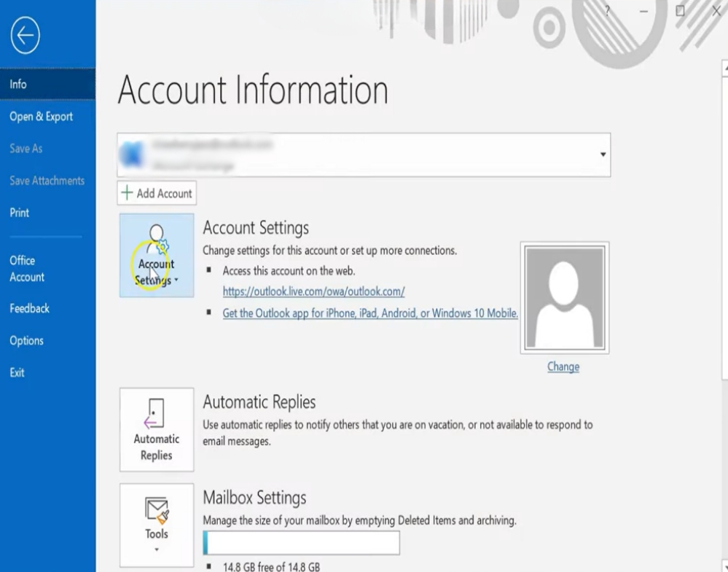Viewport: 728px width, 572px height.
Task: Select the Info menu item
Action: 48,84
